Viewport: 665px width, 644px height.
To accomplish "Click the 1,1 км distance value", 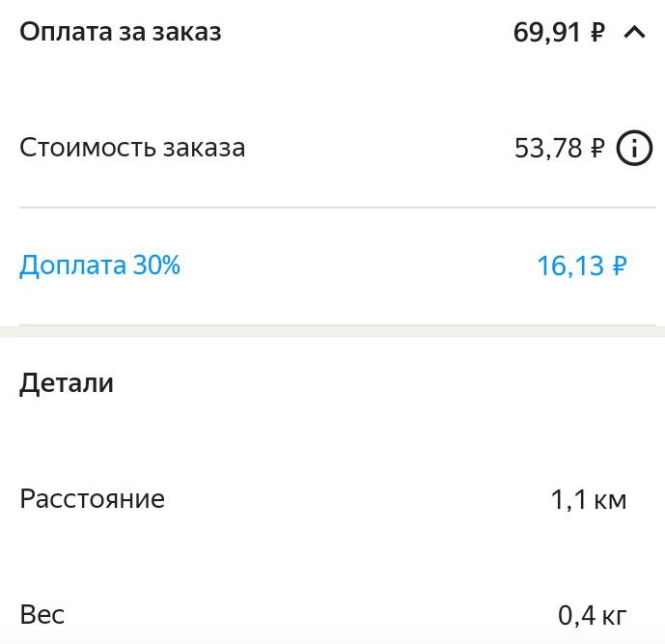I will point(589,500).
